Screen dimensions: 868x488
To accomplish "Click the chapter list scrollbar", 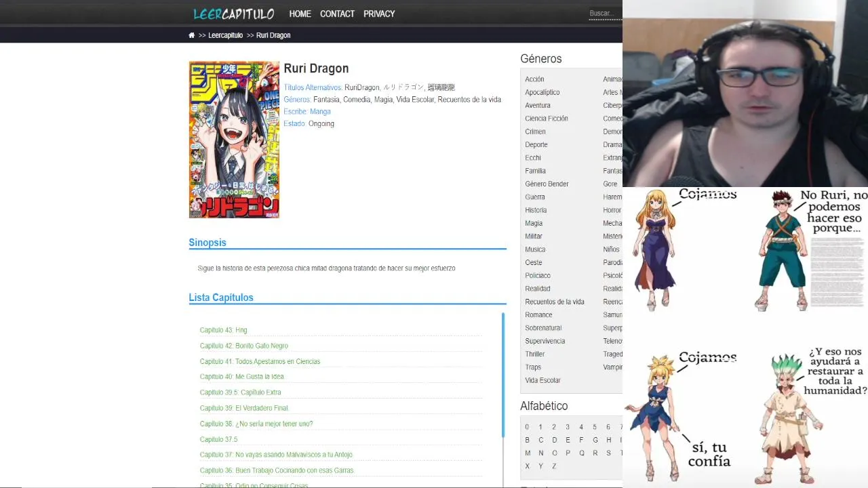I will point(503,375).
